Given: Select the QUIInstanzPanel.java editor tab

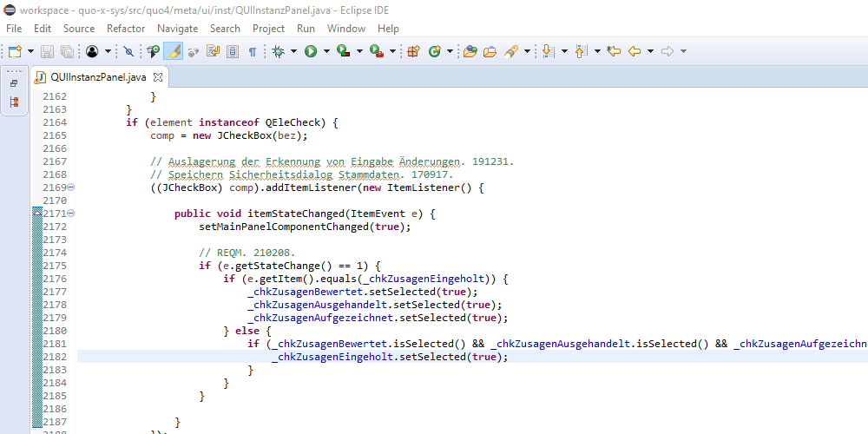Looking at the screenshot, I should (98, 77).
